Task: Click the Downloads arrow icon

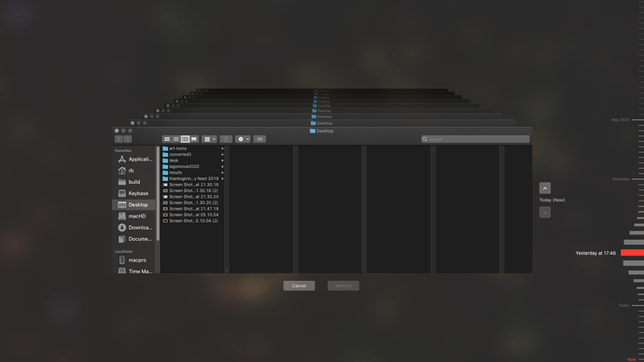Action: (122, 228)
